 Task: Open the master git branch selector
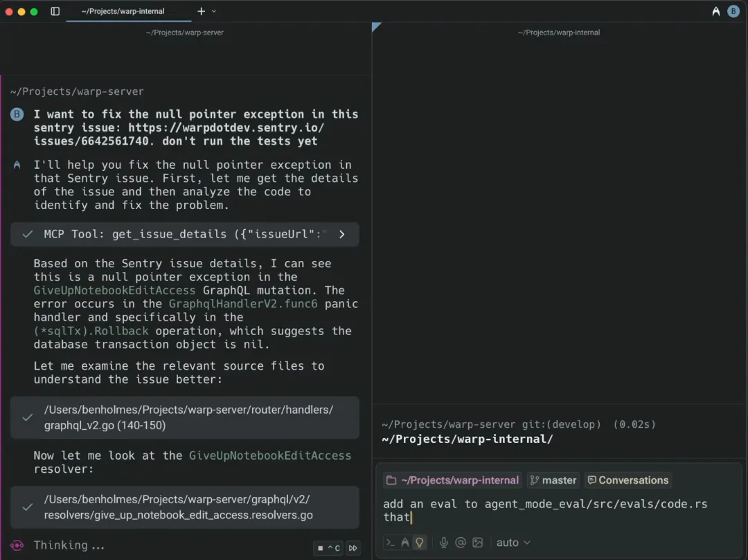click(553, 480)
